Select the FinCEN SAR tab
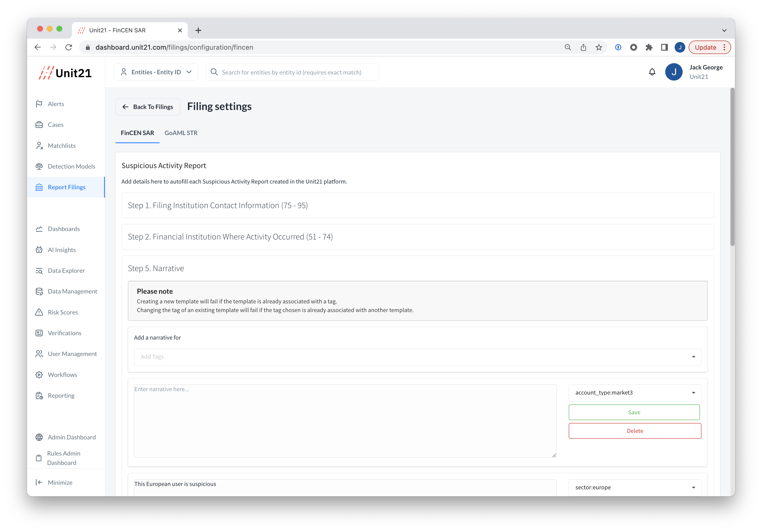762x532 pixels. (137, 133)
